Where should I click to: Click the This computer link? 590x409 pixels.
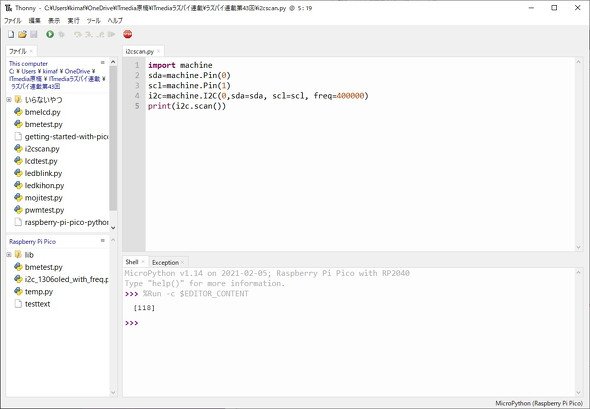tap(28, 64)
